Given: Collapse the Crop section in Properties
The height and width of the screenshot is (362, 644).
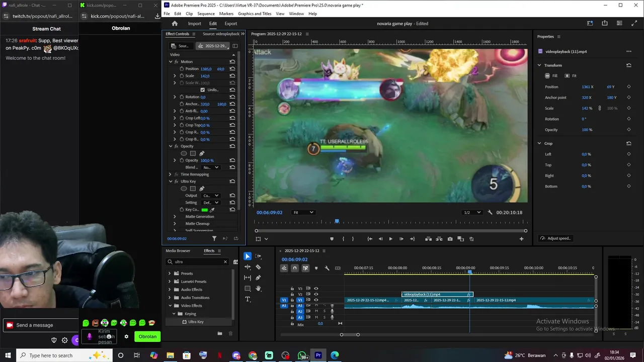Looking at the screenshot, I should tap(539, 143).
